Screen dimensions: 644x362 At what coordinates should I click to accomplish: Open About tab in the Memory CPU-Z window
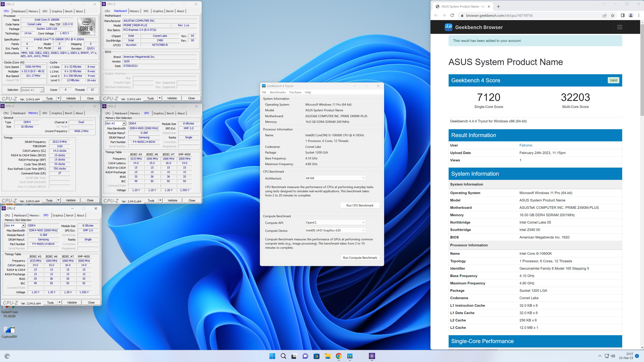[x=79, y=113]
